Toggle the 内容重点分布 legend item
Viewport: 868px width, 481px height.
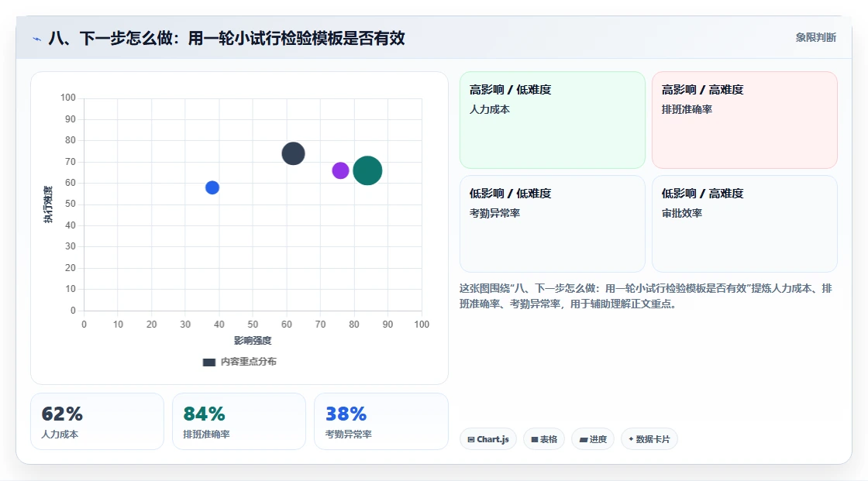[239, 362]
